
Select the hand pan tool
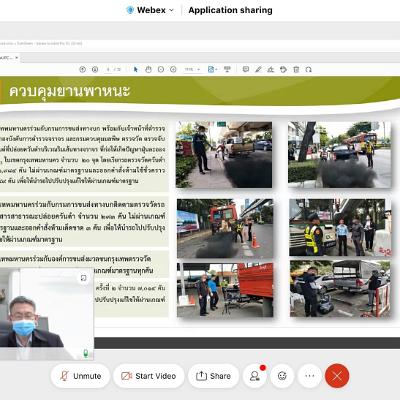tap(148, 69)
